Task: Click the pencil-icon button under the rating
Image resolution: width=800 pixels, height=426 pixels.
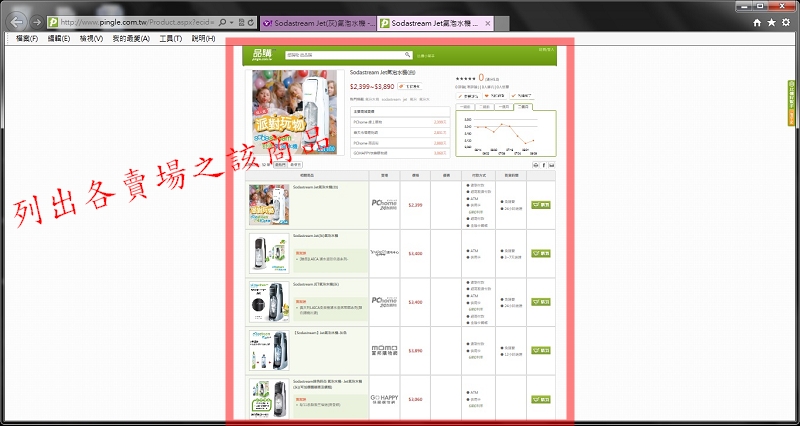Action: [468, 95]
